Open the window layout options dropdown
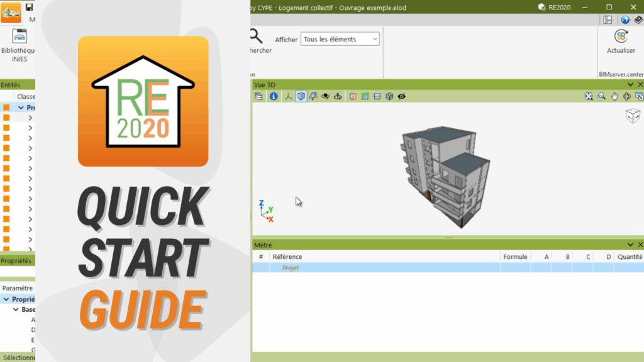Image resolution: width=644 pixels, height=362 pixels. coord(608,20)
